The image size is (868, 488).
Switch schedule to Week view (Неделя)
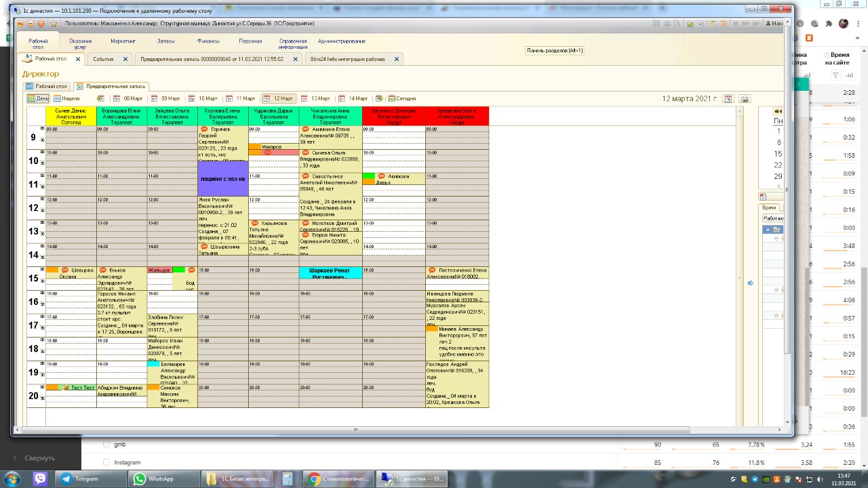point(66,99)
